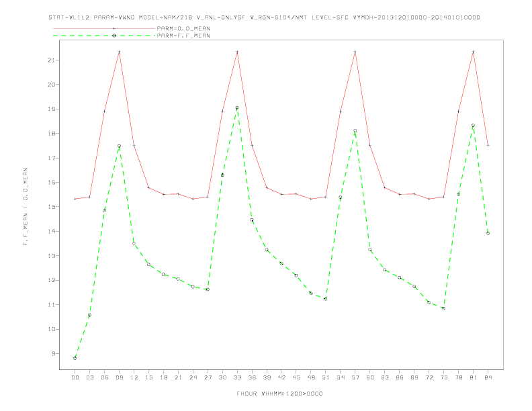Click the y-axis tick label 19
The height and width of the screenshot is (411, 532).
[x=51, y=109]
